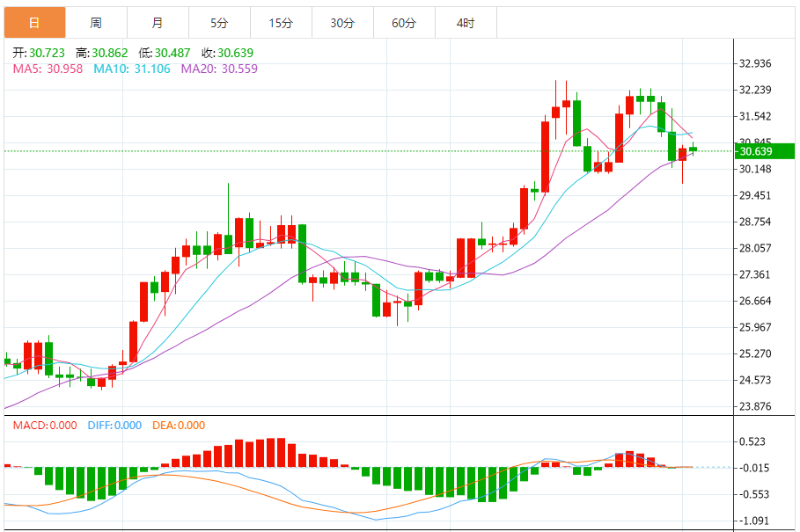This screenshot has width=800, height=532.
Task: Click the MA5: 30.958 indicator label
Action: (48, 69)
